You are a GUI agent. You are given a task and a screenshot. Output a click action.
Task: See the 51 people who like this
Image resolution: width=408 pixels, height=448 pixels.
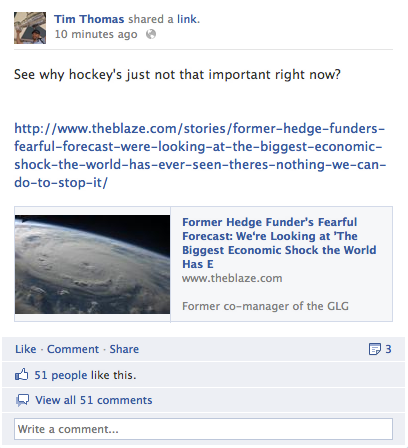(85, 375)
